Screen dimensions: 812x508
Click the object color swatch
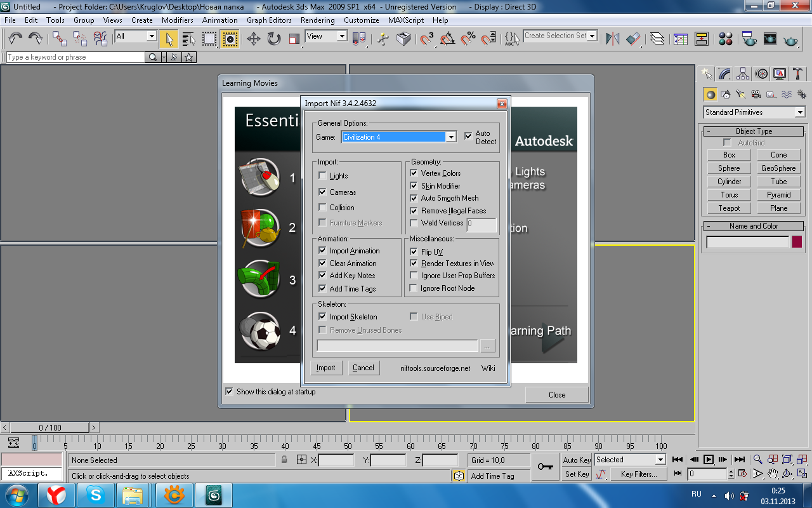point(796,242)
